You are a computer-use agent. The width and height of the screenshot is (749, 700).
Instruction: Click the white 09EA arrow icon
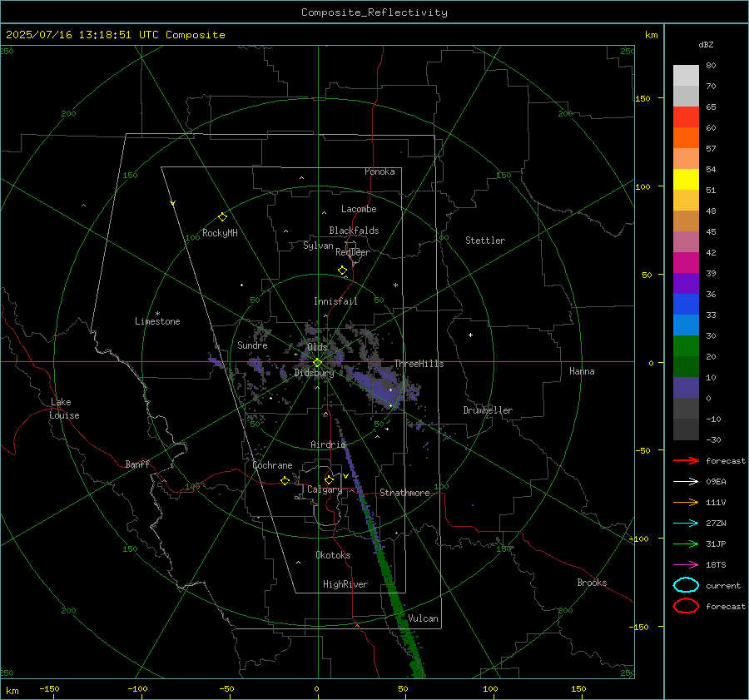point(686,481)
